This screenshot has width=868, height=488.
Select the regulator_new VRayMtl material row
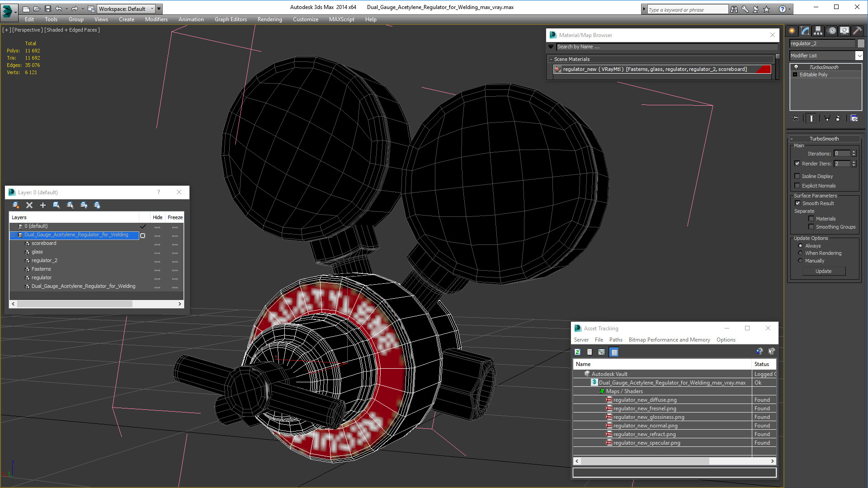coord(662,69)
